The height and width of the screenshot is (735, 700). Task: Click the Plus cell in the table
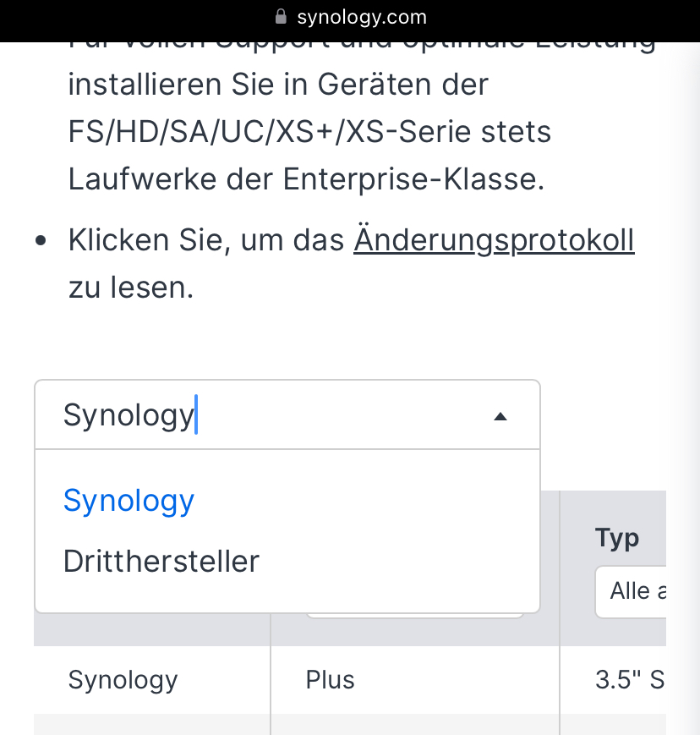(x=330, y=680)
